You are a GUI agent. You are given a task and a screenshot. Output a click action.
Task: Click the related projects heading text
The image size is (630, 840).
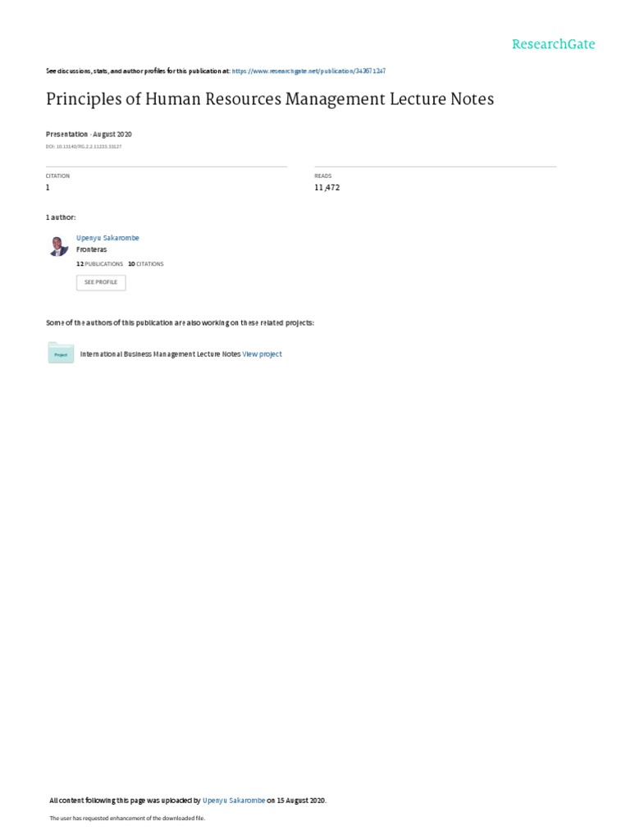click(x=180, y=322)
